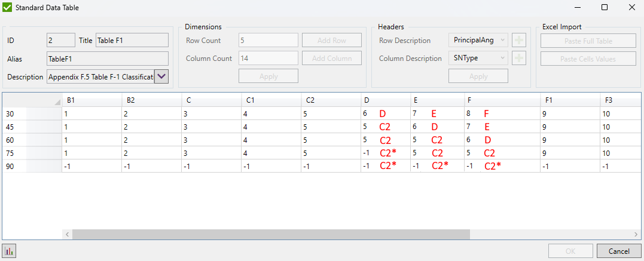Click the Row Count input box

(x=268, y=41)
